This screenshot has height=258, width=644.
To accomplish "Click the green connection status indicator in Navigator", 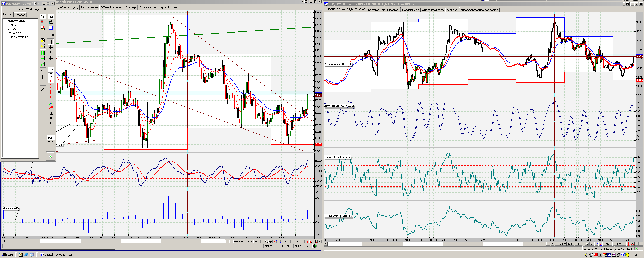I will (x=50, y=157).
